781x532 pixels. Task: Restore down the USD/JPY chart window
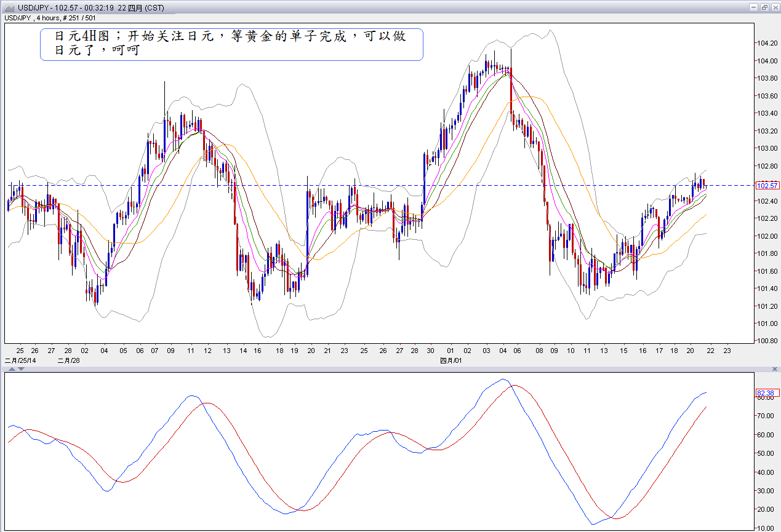pos(764,7)
